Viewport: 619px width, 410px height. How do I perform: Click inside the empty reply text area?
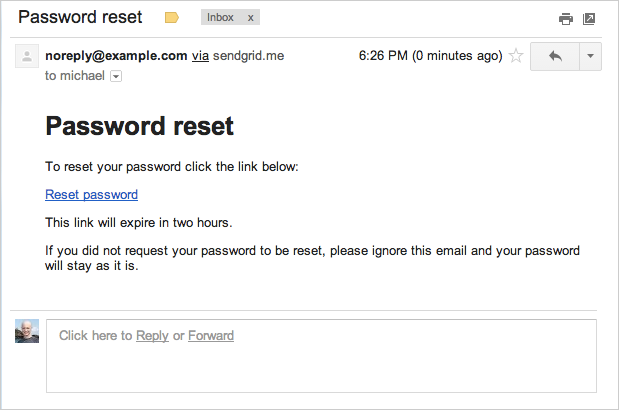tap(320, 368)
